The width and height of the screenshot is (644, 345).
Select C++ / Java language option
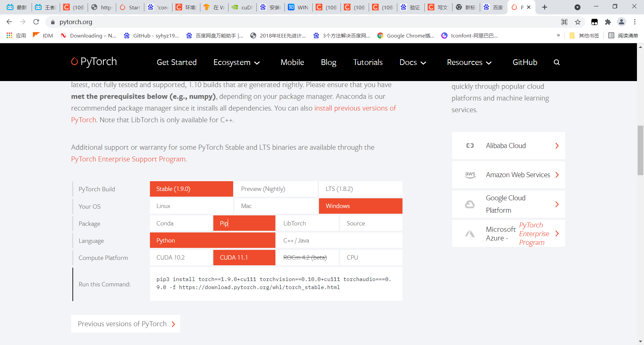click(339, 240)
